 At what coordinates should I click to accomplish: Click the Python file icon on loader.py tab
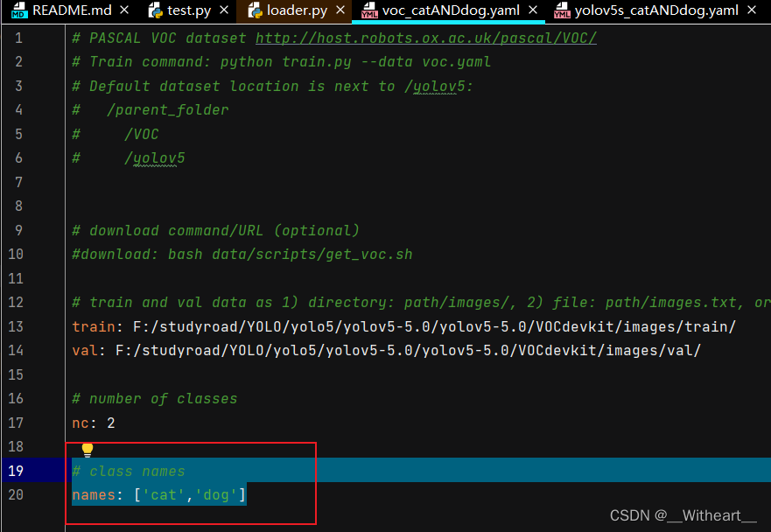click(255, 10)
